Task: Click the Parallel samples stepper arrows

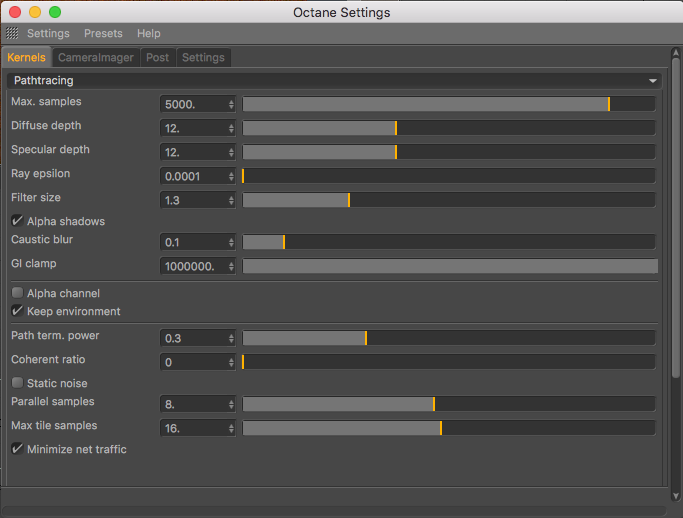Action: click(232, 404)
